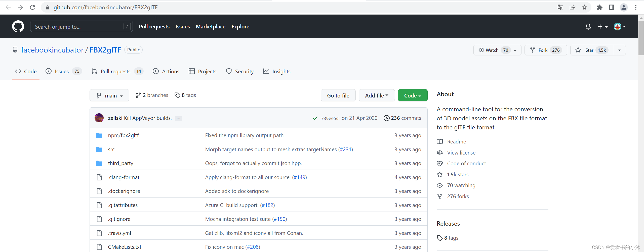
Task: Open commit hash 739ee5d
Action: point(330,118)
